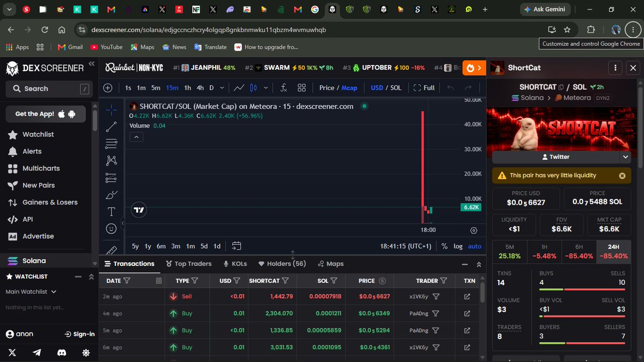
Task: Open the date calendar filter in DATE column
Action: (x=158, y=280)
